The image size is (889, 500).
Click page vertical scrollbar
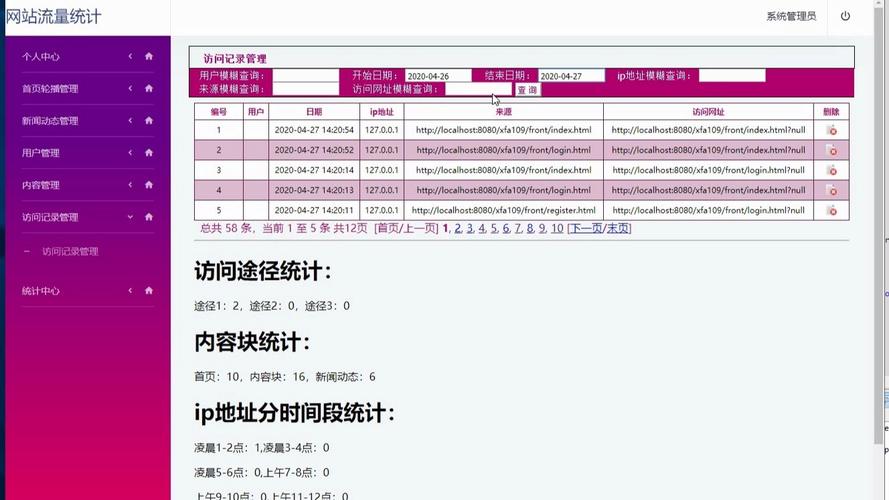click(x=879, y=227)
